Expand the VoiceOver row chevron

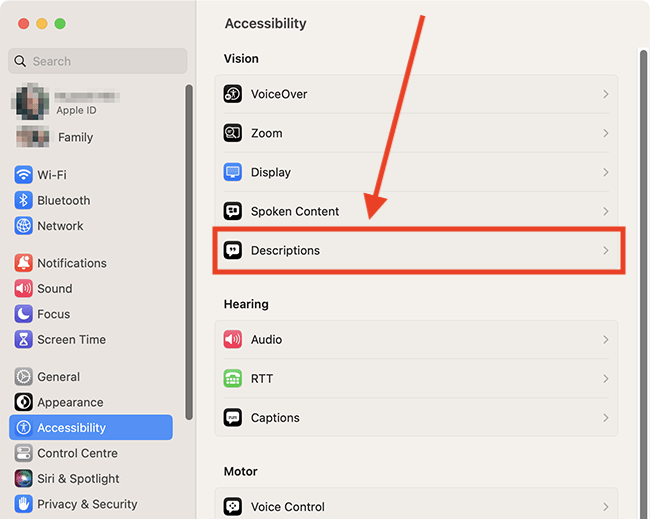point(606,94)
